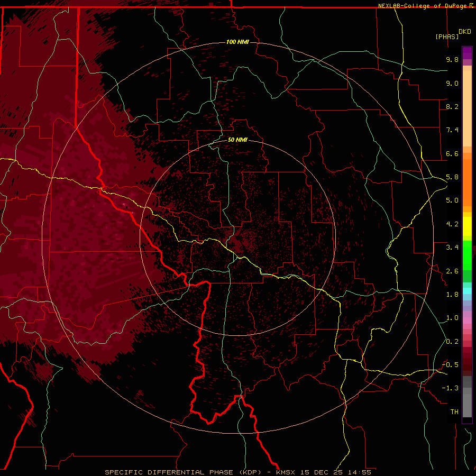
Task: Click the 100 NMI range ring label
Action: pyautogui.click(x=237, y=42)
